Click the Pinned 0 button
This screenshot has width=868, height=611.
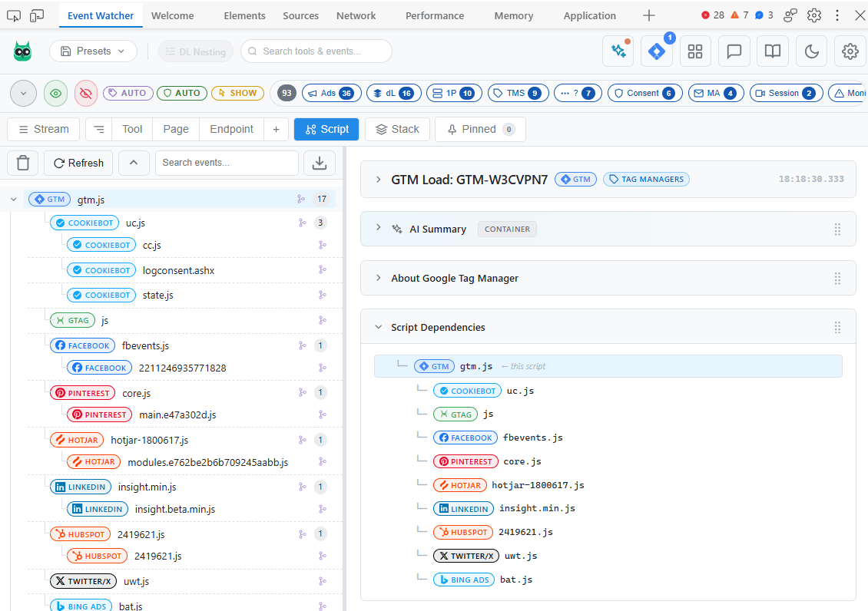click(x=481, y=130)
